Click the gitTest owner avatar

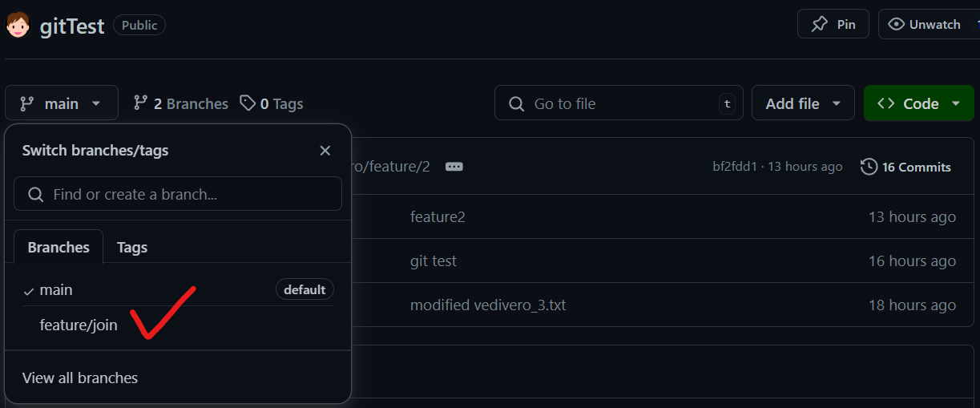(x=18, y=25)
